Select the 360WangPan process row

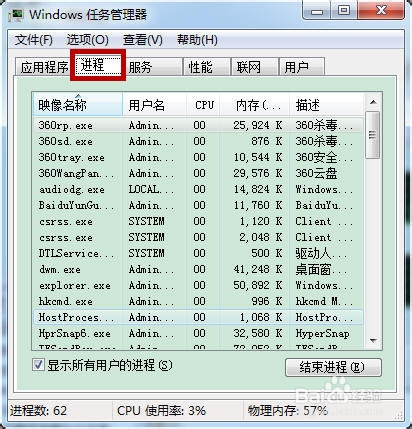click(x=198, y=173)
